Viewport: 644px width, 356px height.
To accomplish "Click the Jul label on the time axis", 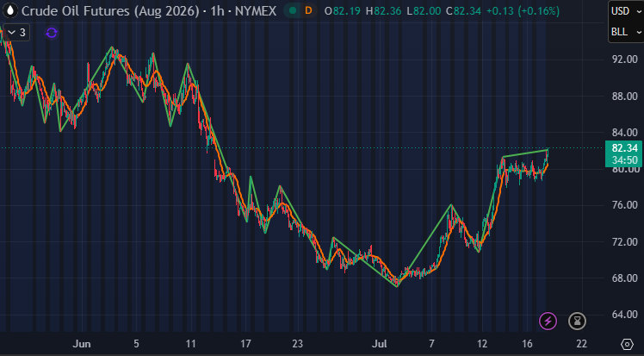I will pos(379,344).
